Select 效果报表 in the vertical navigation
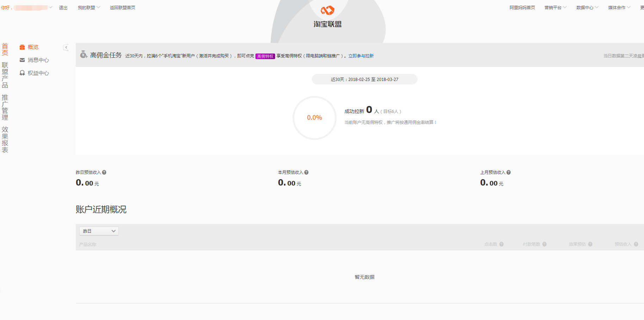The height and width of the screenshot is (320, 644). click(5, 140)
